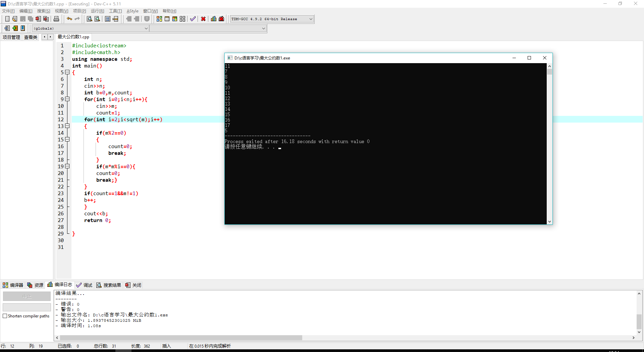Click the Undo arrow icon
This screenshot has height=352, width=644.
pos(69,19)
